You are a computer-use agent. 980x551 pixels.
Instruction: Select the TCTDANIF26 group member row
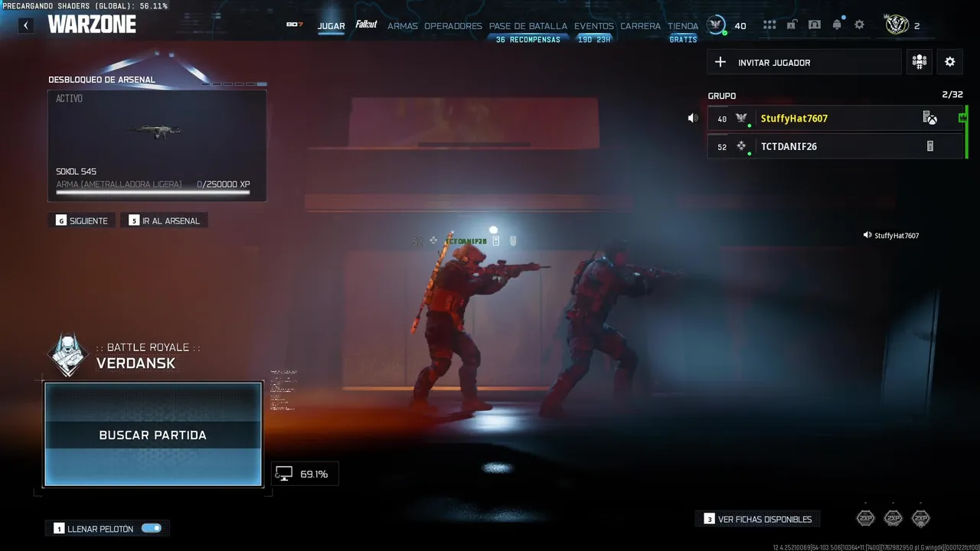coord(835,146)
